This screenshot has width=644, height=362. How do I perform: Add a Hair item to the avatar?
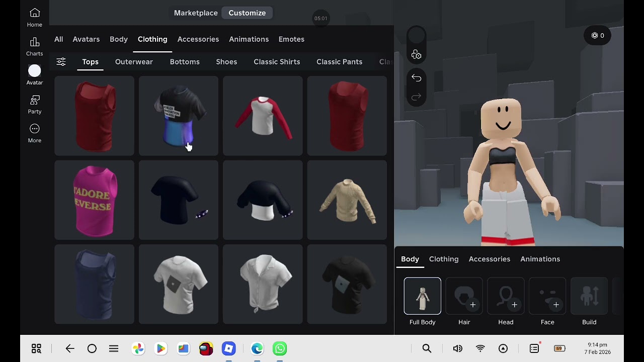pos(464,296)
